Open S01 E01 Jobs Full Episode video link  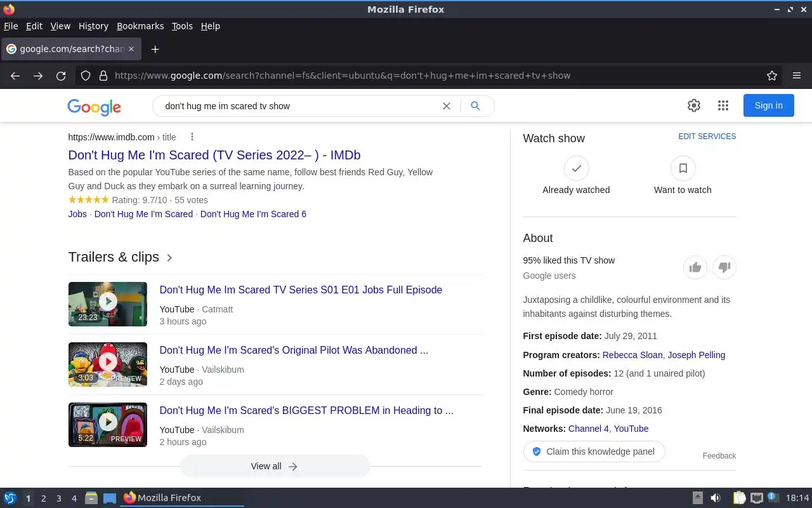(301, 290)
